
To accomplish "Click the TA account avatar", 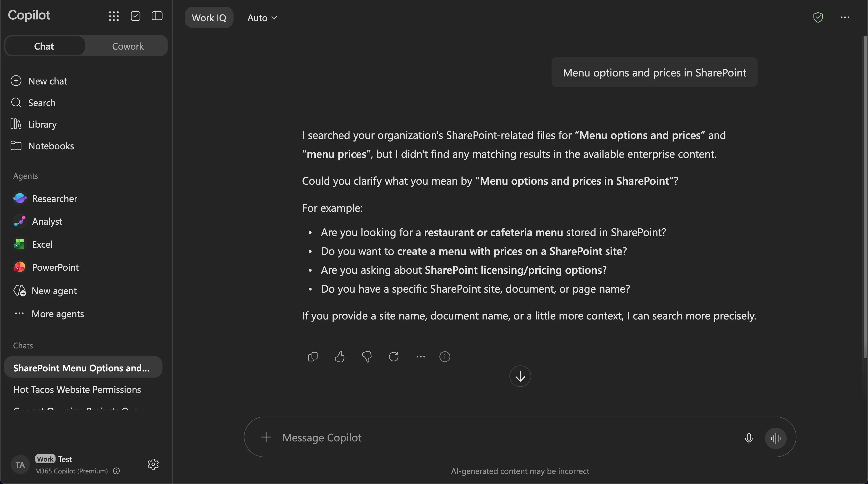I will point(20,465).
